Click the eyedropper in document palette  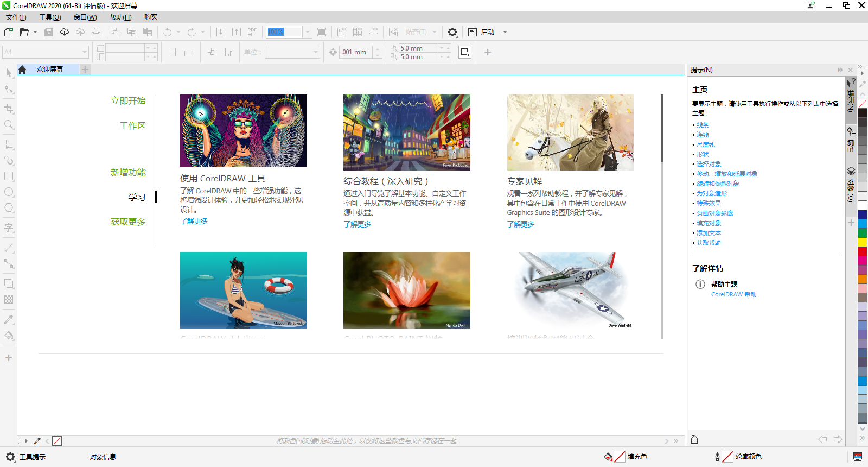(x=37, y=441)
